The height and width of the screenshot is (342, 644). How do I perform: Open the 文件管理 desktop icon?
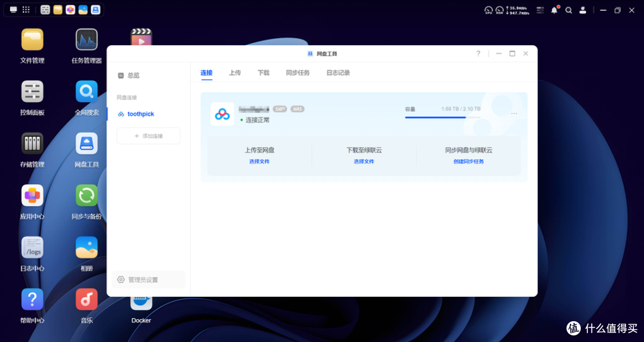tap(32, 40)
